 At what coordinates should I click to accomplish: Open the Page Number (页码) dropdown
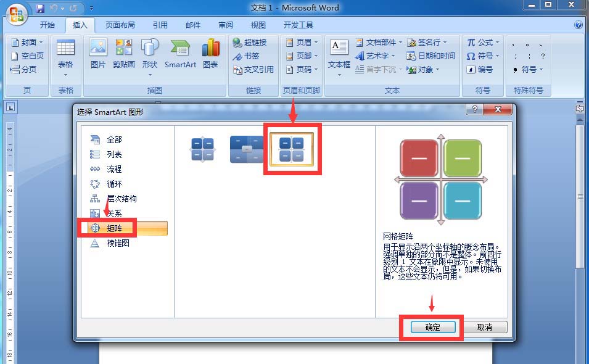pyautogui.click(x=302, y=70)
